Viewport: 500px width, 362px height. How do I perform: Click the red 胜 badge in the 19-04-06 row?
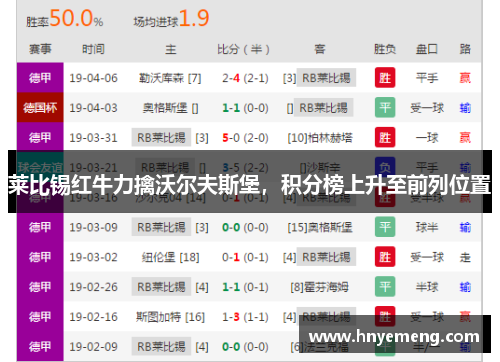point(385,78)
